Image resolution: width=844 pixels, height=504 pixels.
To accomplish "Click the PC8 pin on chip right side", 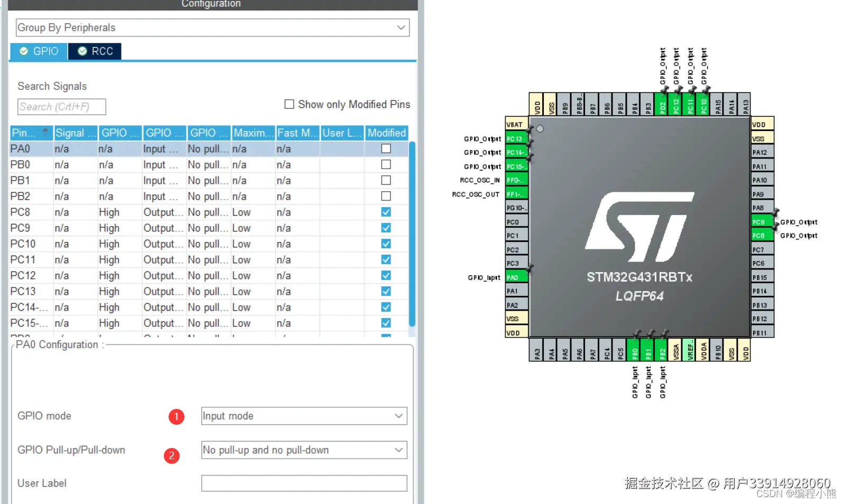I will (763, 236).
